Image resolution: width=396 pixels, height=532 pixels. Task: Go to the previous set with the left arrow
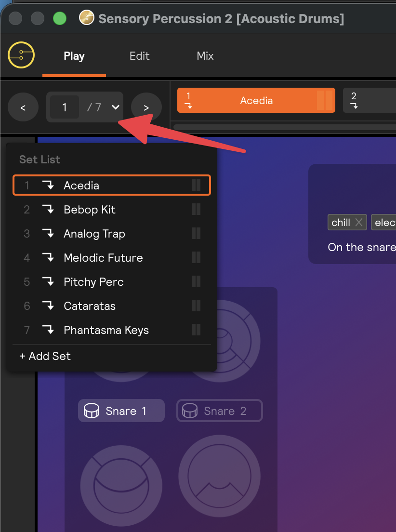[x=23, y=107]
